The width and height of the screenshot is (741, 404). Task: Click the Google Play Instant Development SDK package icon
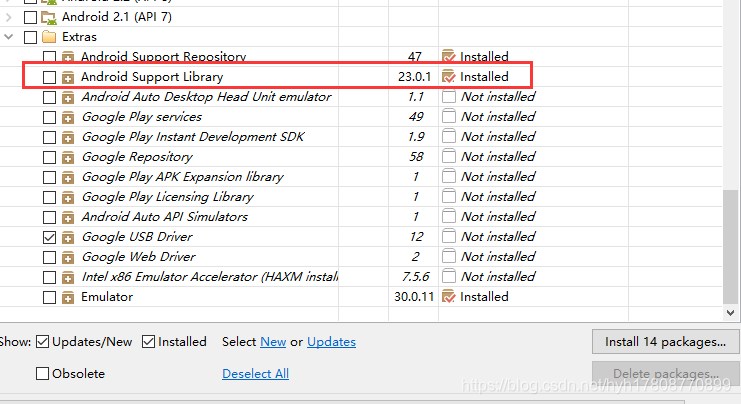click(68, 137)
